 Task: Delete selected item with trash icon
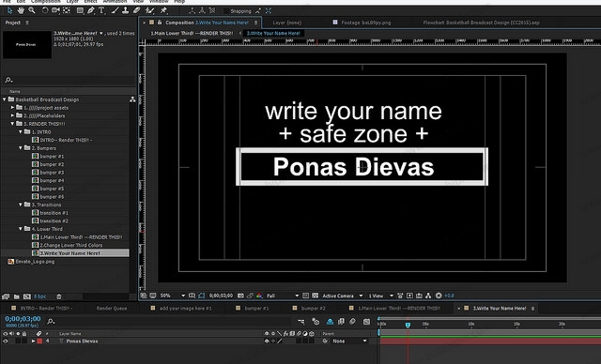click(58, 296)
